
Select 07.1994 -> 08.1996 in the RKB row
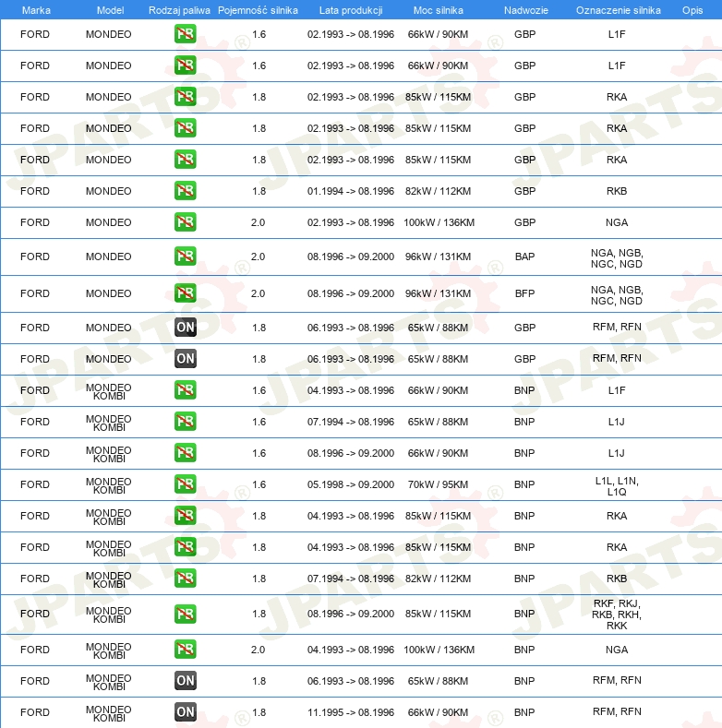(351, 579)
